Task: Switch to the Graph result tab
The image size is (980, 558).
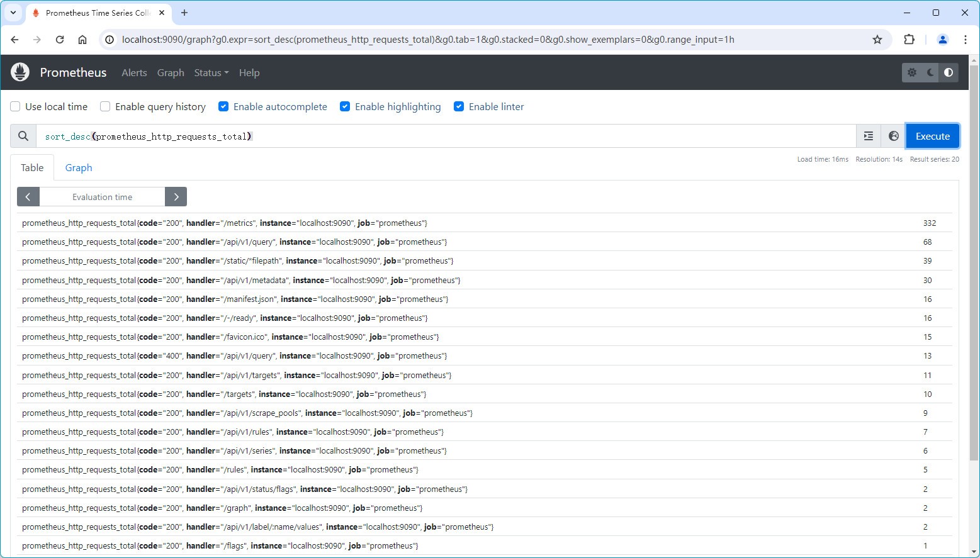Action: click(x=79, y=167)
